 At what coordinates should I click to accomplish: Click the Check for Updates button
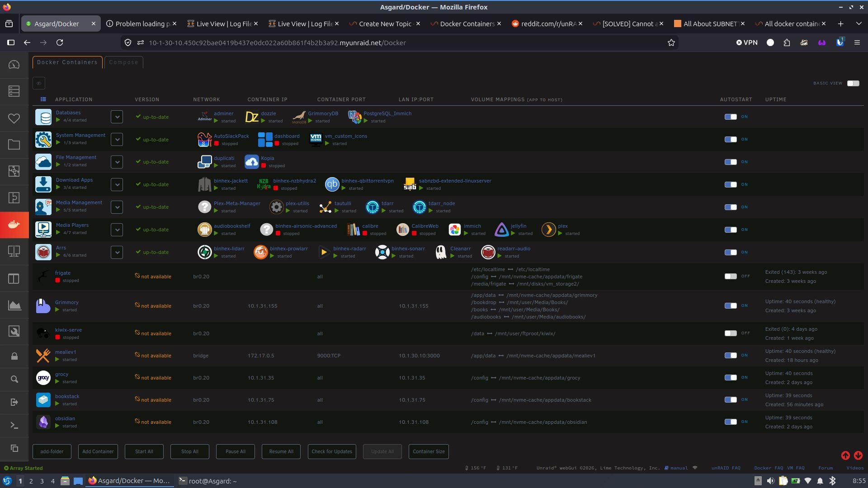(x=332, y=451)
